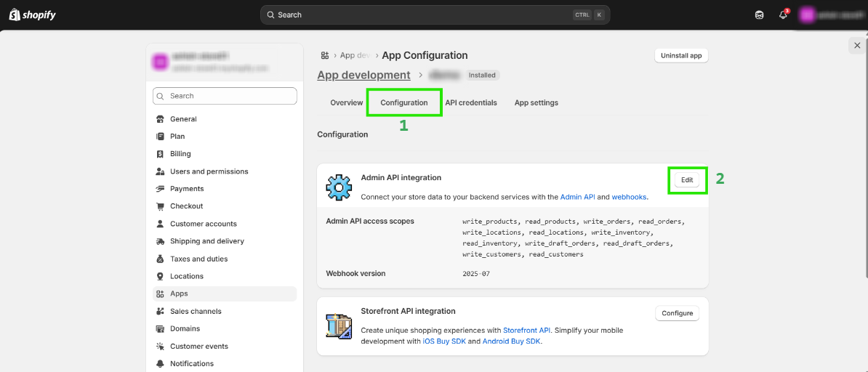Click the Domains globe icon

pos(160,328)
